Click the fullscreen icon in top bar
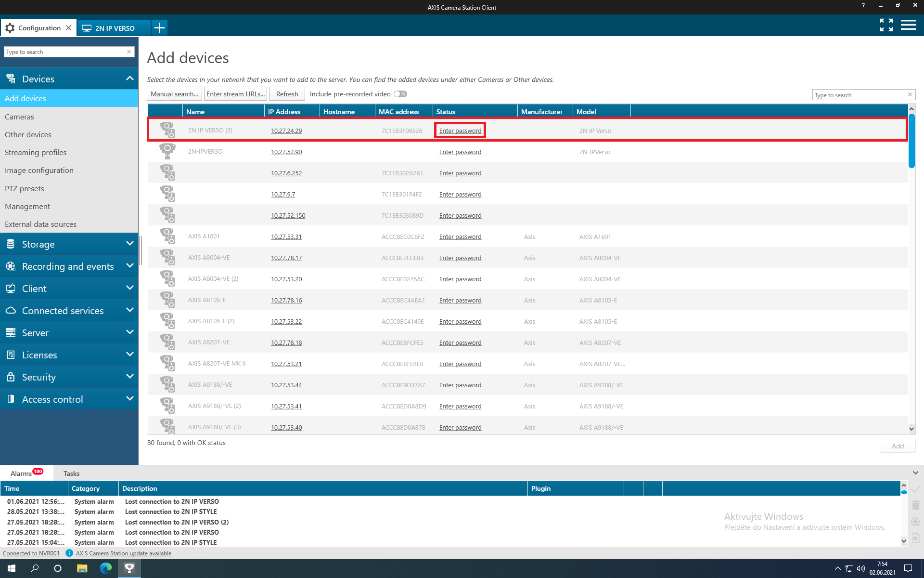 coord(886,25)
